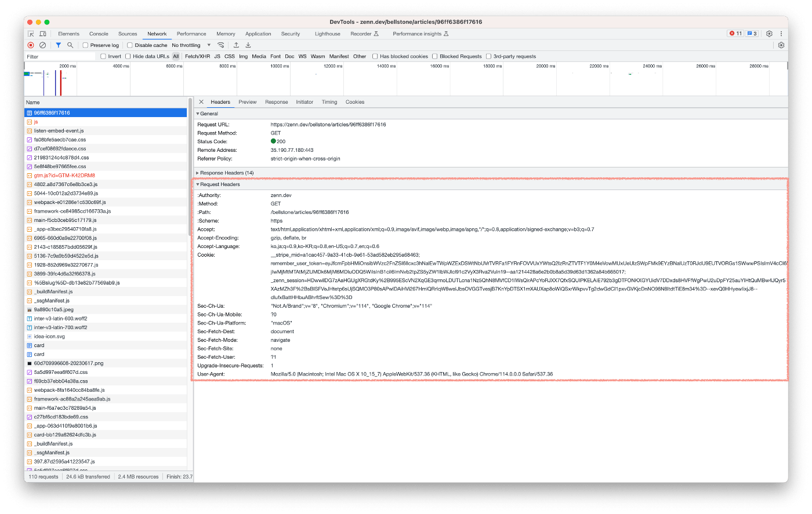The height and width of the screenshot is (514, 812).
Task: Open the Initiator tab
Action: 304,102
